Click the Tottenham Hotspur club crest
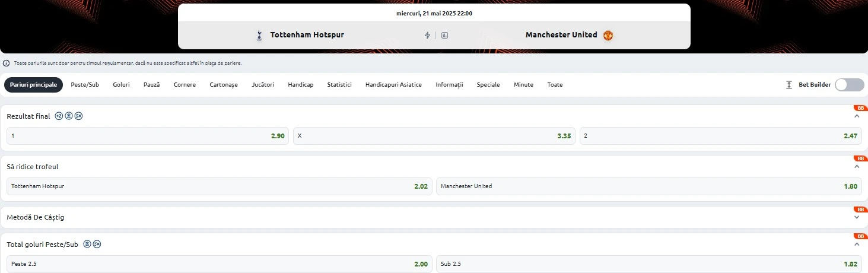 coord(259,35)
